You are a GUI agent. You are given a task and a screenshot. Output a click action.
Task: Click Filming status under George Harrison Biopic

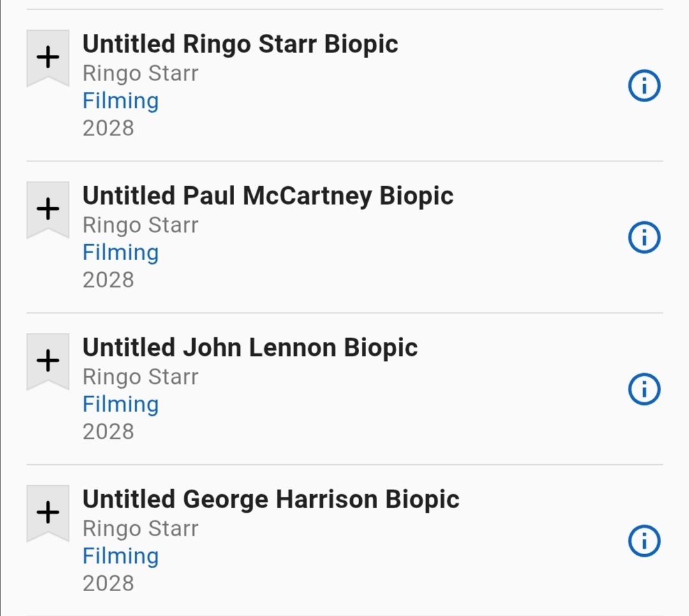pos(121,556)
